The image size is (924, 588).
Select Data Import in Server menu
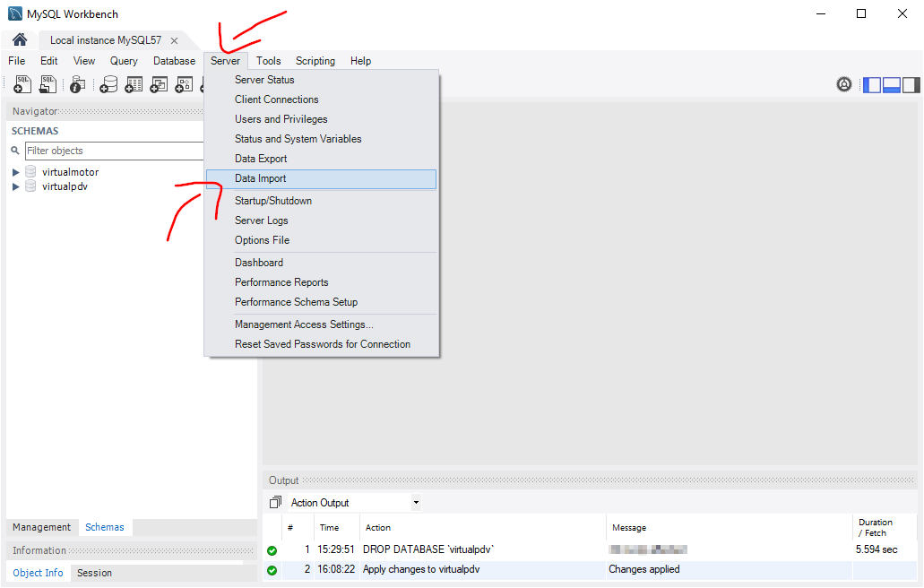pyautogui.click(x=321, y=178)
